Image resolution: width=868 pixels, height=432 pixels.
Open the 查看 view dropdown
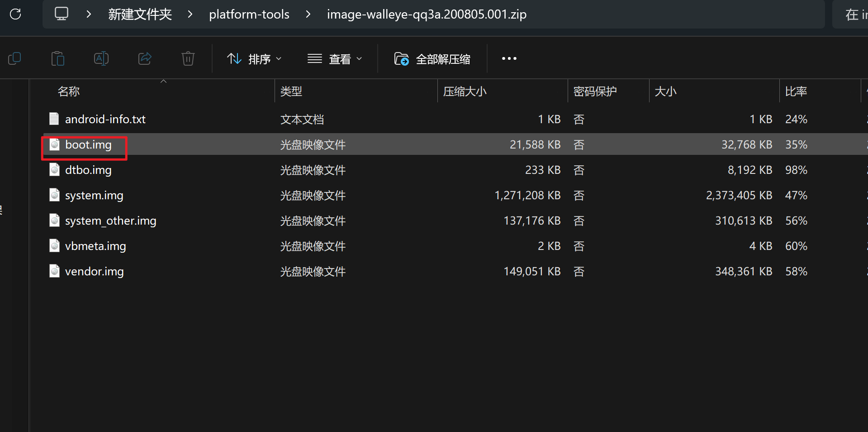coord(335,59)
